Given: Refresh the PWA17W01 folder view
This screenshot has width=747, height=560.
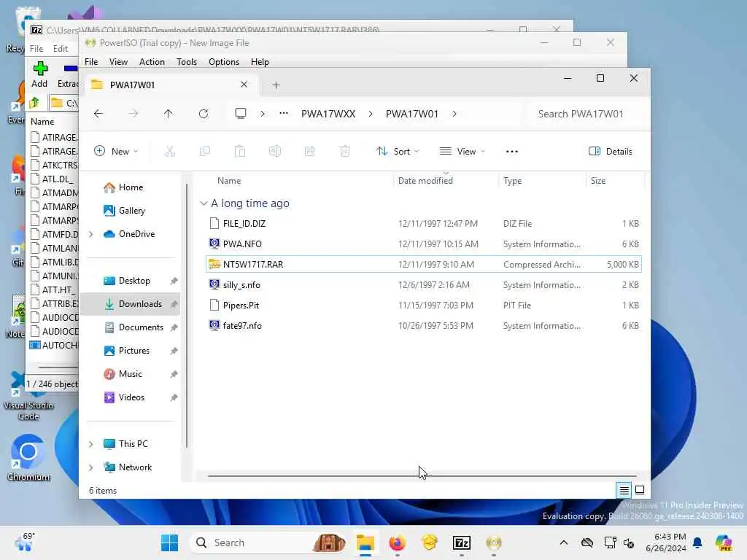Looking at the screenshot, I should 204,114.
